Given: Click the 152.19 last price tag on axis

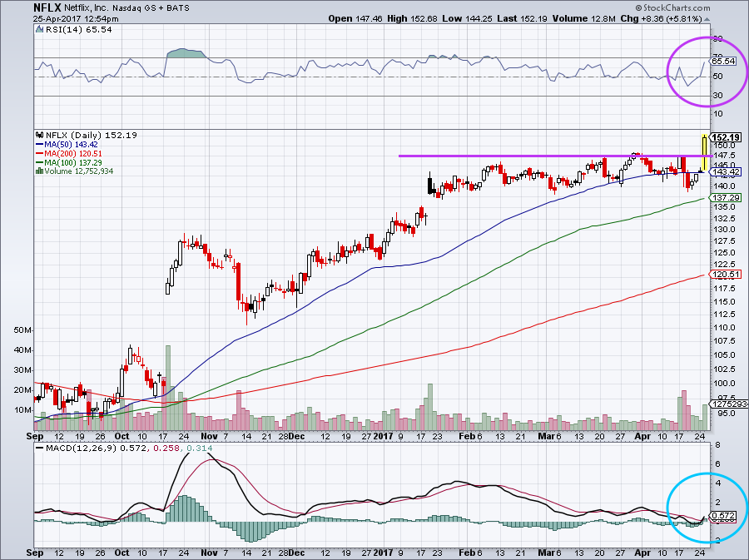Looking at the screenshot, I should (726, 137).
